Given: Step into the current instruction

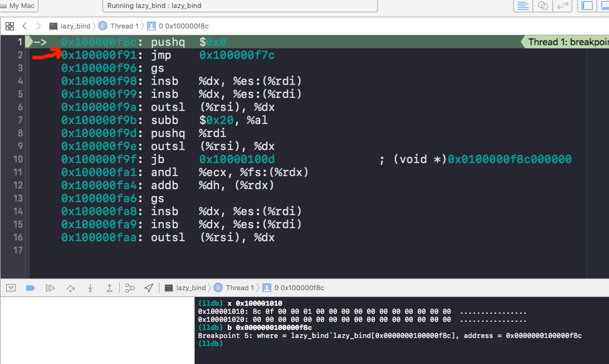Looking at the screenshot, I should point(90,288).
